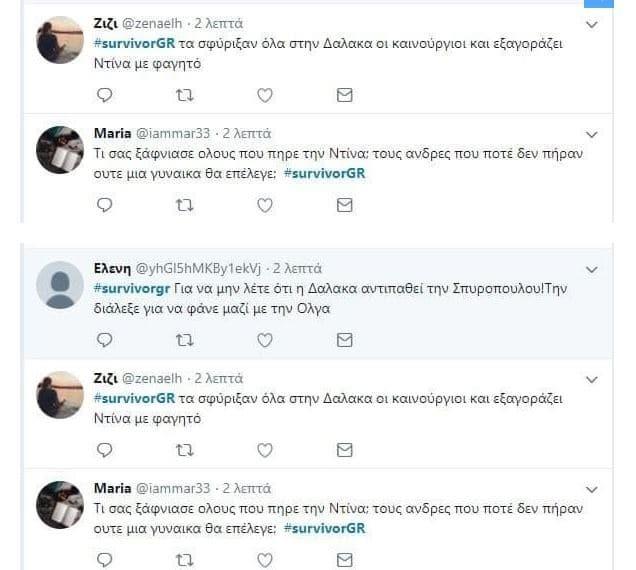
Task: Reply to the bottom Maria tweet
Action: (105, 560)
